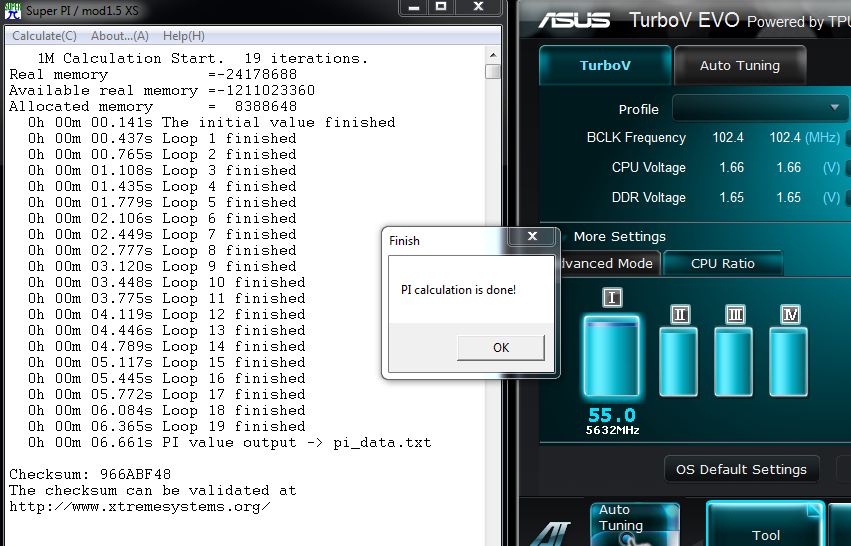
Task: Click the 'Loop 19 finished' line
Action: point(167,427)
